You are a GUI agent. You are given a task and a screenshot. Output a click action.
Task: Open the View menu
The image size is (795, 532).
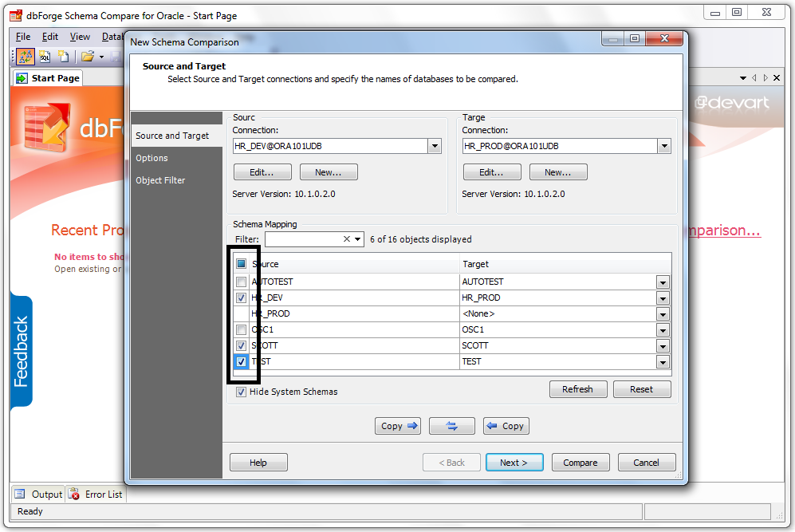[80, 37]
